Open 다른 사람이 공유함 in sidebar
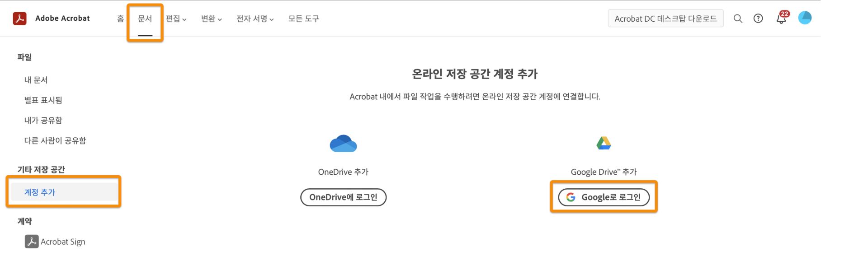This screenshot has height=270, width=868. 55,141
